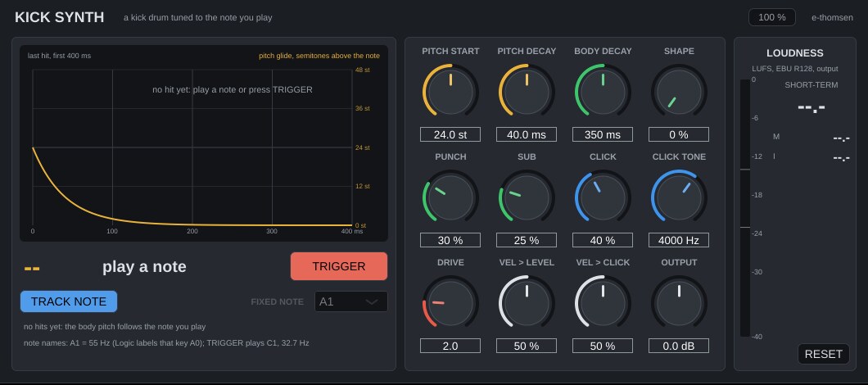Toggle the TRACK NOTE button
The width and height of the screenshot is (868, 385).
[69, 301]
